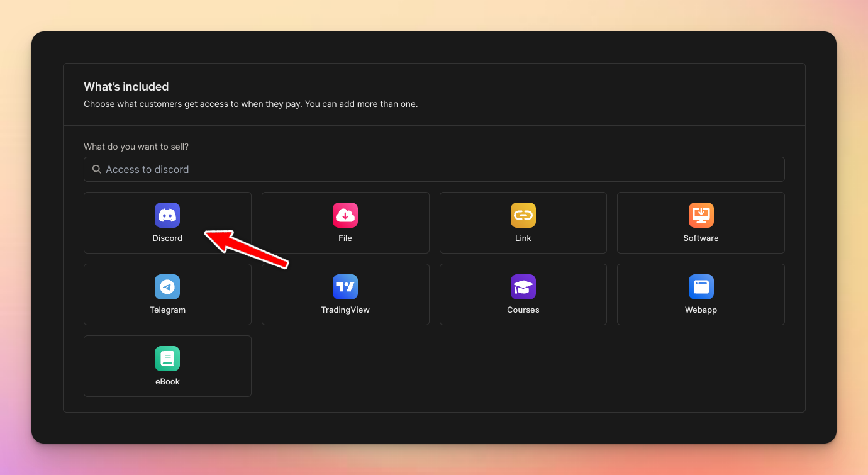Select the Discord icon
868x475 pixels.
coord(167,215)
